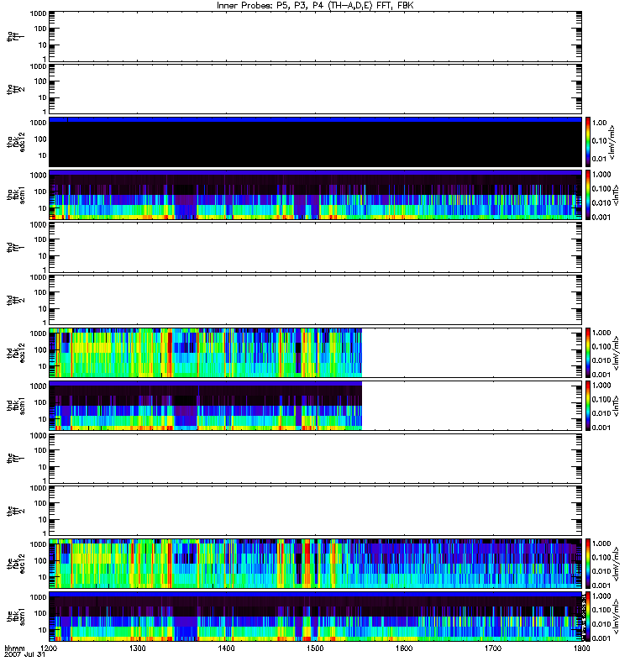Click the <|mV/m|> unit label beside tha edc12 colorbar
The image size is (630, 672).
(612, 142)
